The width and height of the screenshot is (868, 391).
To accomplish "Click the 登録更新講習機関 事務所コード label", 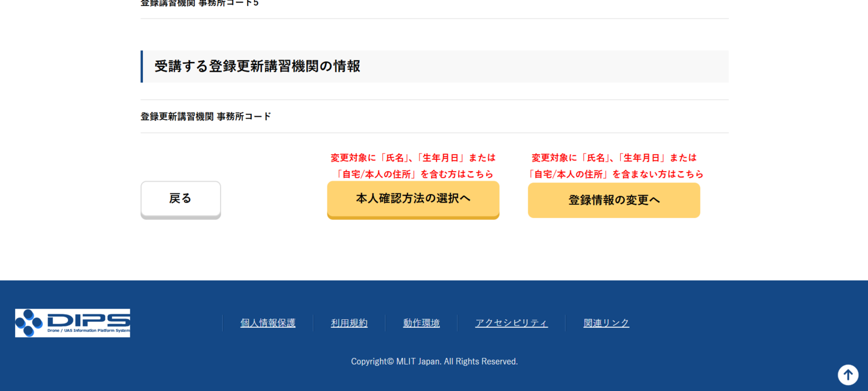I will coord(206,116).
